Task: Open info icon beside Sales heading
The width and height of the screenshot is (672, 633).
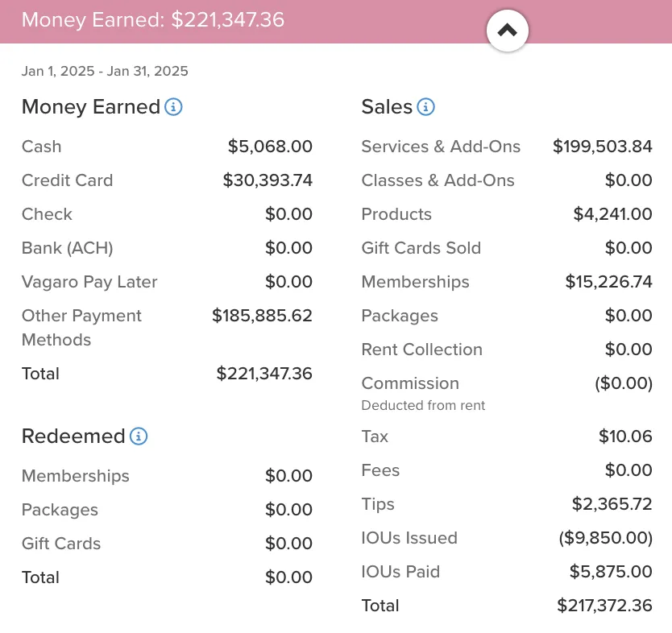Action: (426, 106)
